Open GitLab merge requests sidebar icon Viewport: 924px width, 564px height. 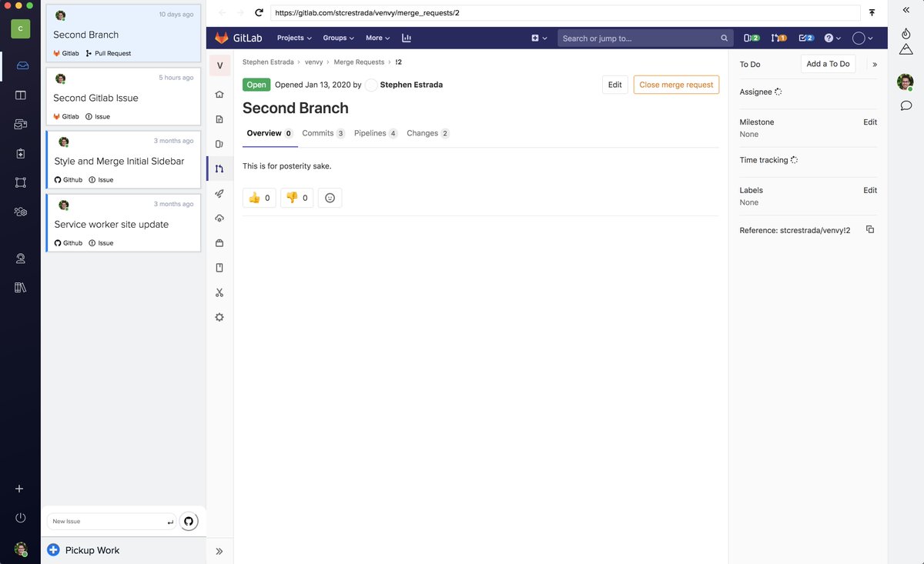[x=219, y=169]
